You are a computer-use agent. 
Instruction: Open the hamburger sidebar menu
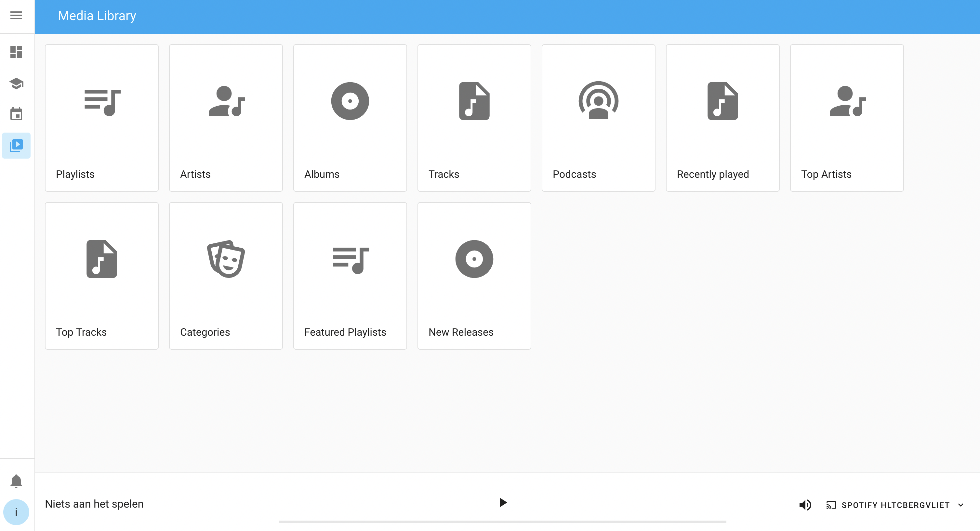(16, 15)
